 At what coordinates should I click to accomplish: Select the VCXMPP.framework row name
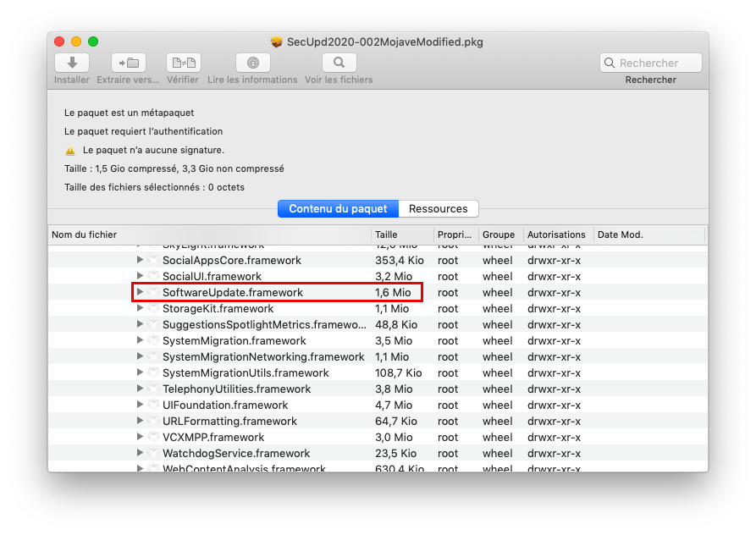pos(213,437)
